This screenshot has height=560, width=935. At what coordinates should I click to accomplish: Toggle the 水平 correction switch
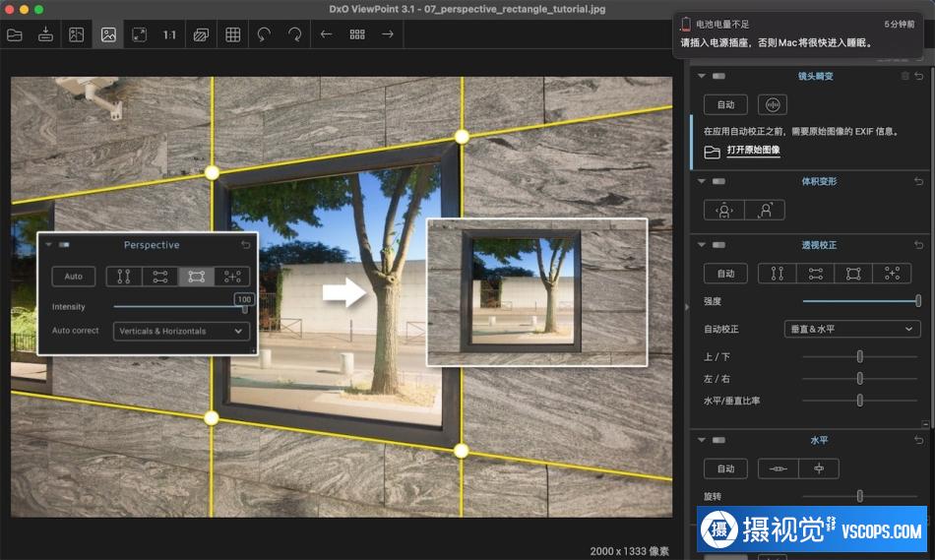pos(718,440)
